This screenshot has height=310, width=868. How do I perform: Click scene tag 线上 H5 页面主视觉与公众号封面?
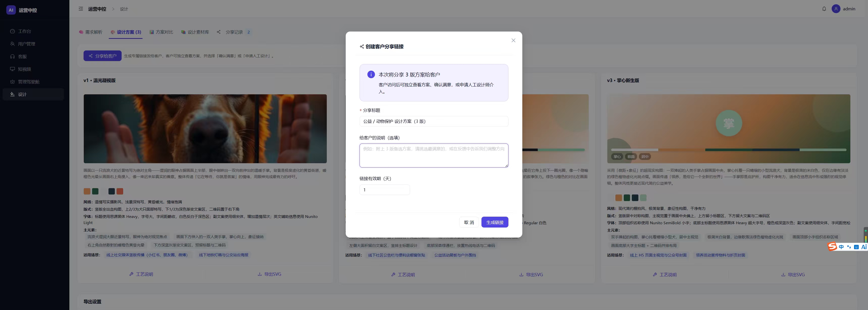(658, 256)
